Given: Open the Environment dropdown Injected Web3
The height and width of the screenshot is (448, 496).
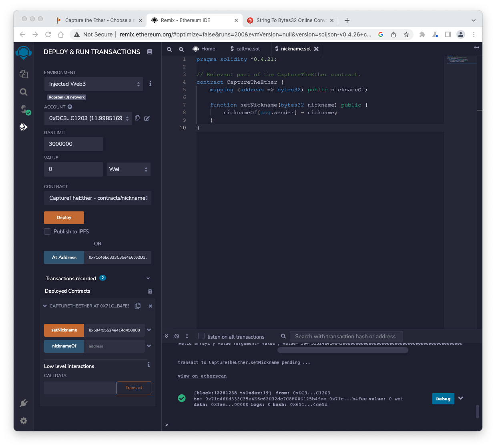Looking at the screenshot, I should 94,84.
